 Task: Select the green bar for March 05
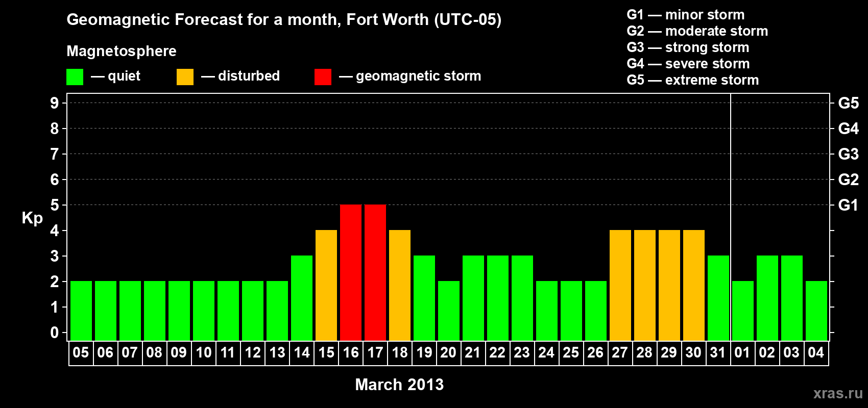tap(81, 311)
